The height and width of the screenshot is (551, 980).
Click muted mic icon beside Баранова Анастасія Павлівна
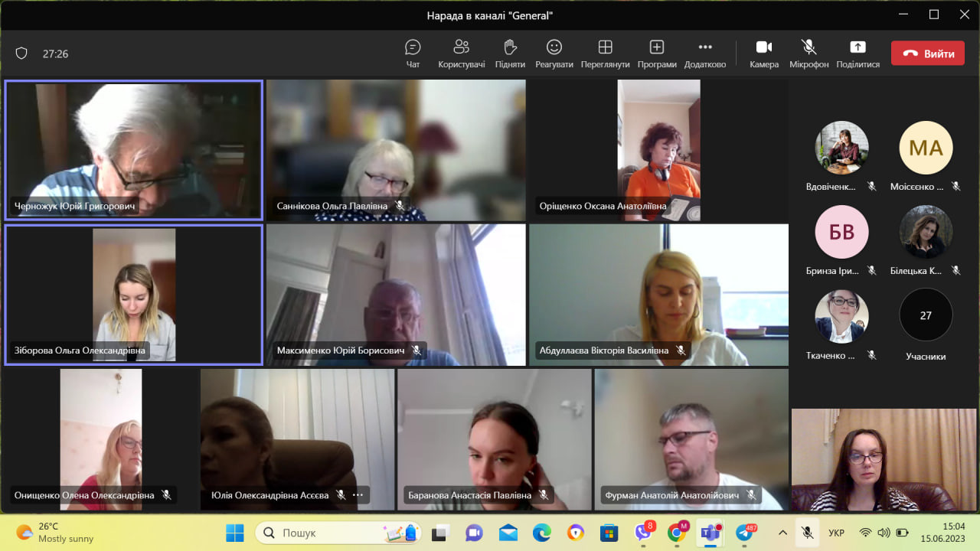pyautogui.click(x=544, y=495)
